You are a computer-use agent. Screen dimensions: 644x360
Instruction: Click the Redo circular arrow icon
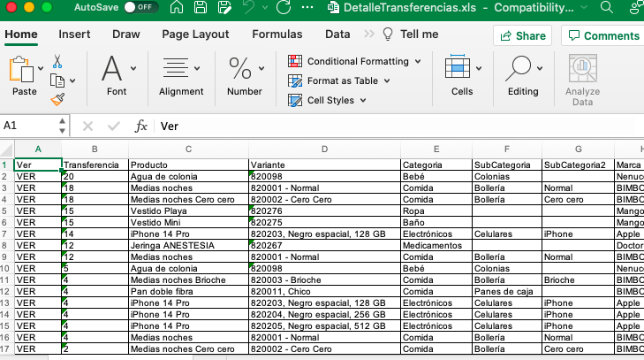284,7
